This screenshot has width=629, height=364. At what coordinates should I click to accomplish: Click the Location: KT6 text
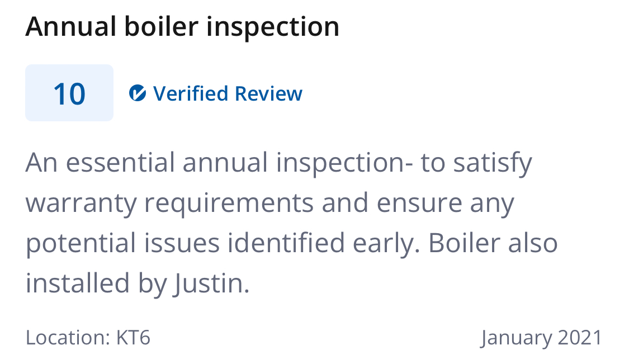point(88,337)
